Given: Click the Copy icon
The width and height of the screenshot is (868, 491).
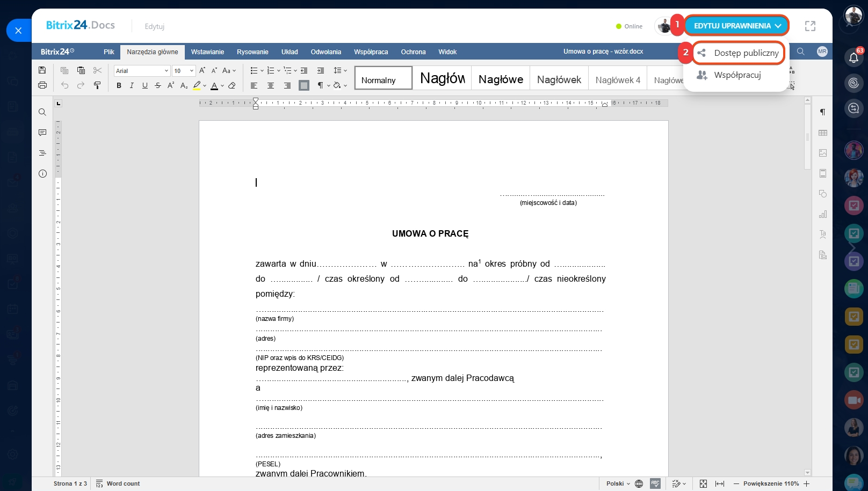Looking at the screenshot, I should coord(64,70).
